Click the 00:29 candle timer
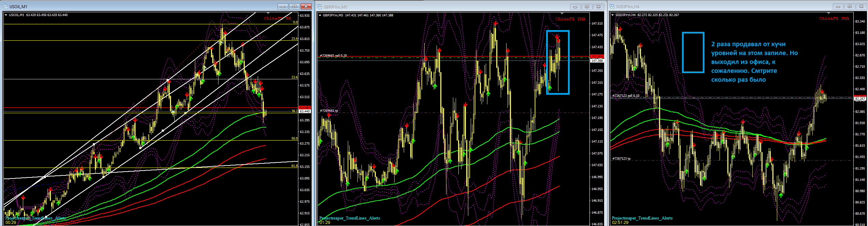The height and width of the screenshot is (226, 868). tap(11, 223)
